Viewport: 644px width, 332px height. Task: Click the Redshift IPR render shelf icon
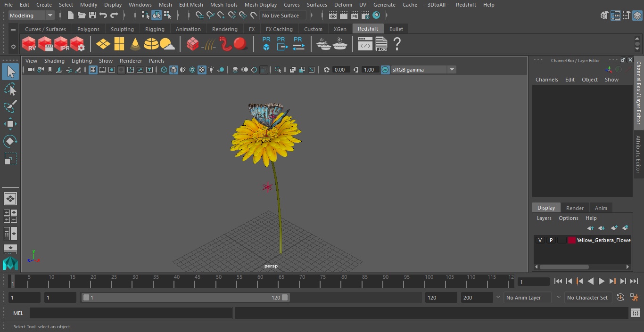point(61,44)
